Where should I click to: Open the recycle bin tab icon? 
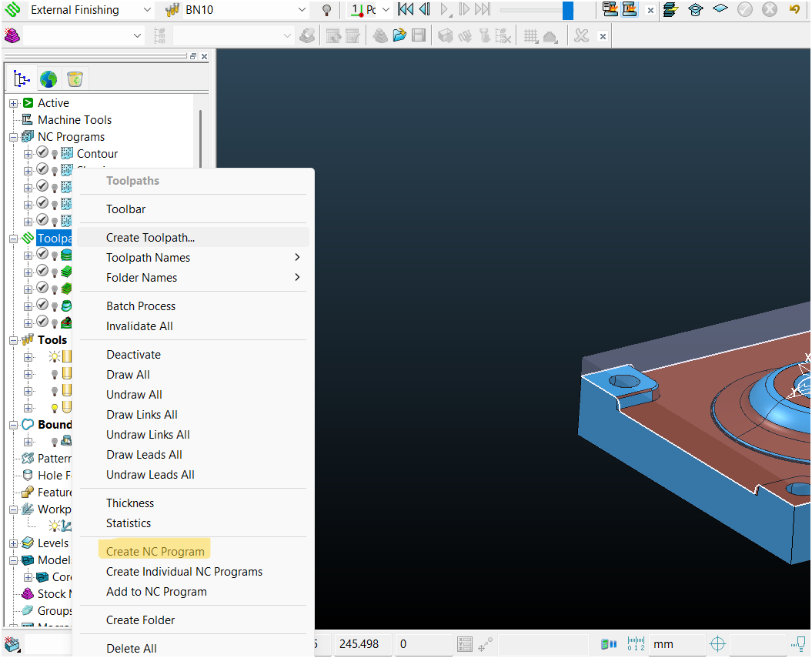tap(75, 79)
